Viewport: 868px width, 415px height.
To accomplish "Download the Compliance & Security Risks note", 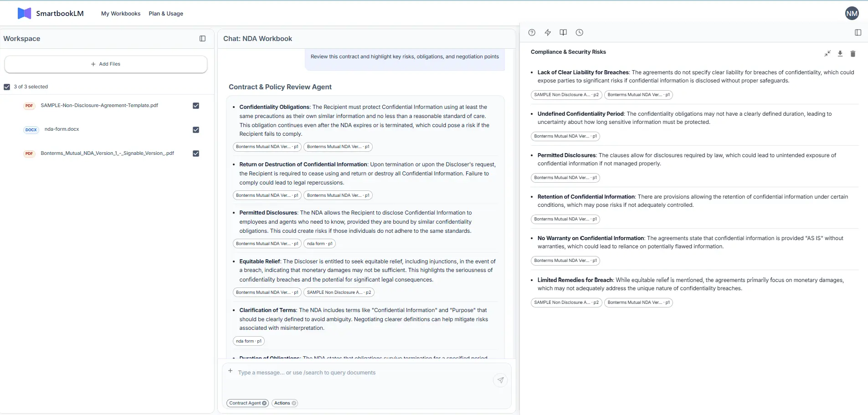I will (x=840, y=54).
